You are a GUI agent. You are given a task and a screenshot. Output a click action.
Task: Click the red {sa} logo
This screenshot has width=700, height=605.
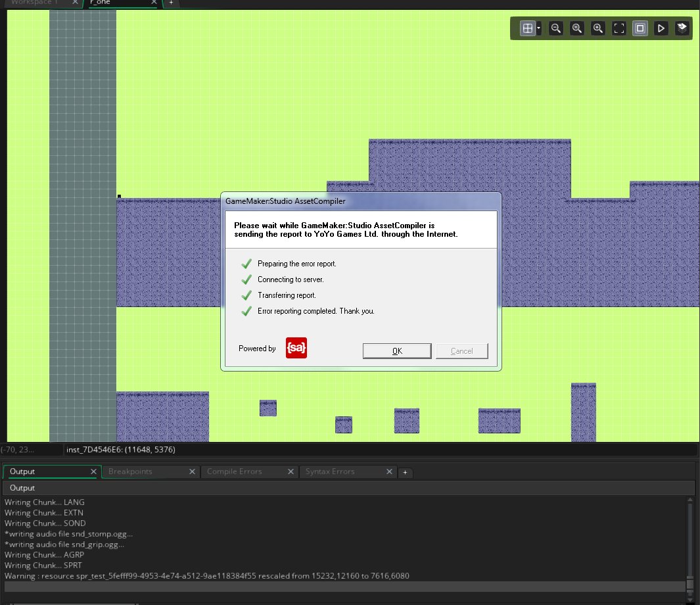tap(296, 348)
